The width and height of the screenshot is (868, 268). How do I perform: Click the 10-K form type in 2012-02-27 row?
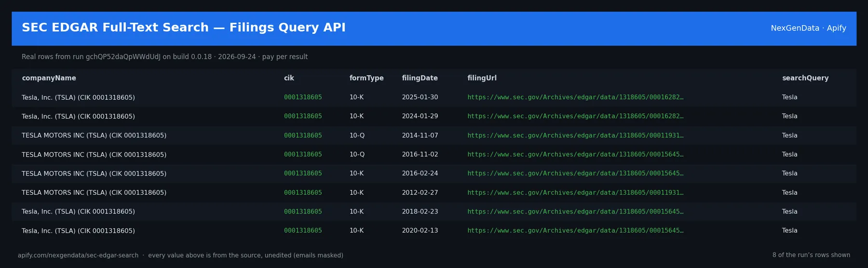357,192
